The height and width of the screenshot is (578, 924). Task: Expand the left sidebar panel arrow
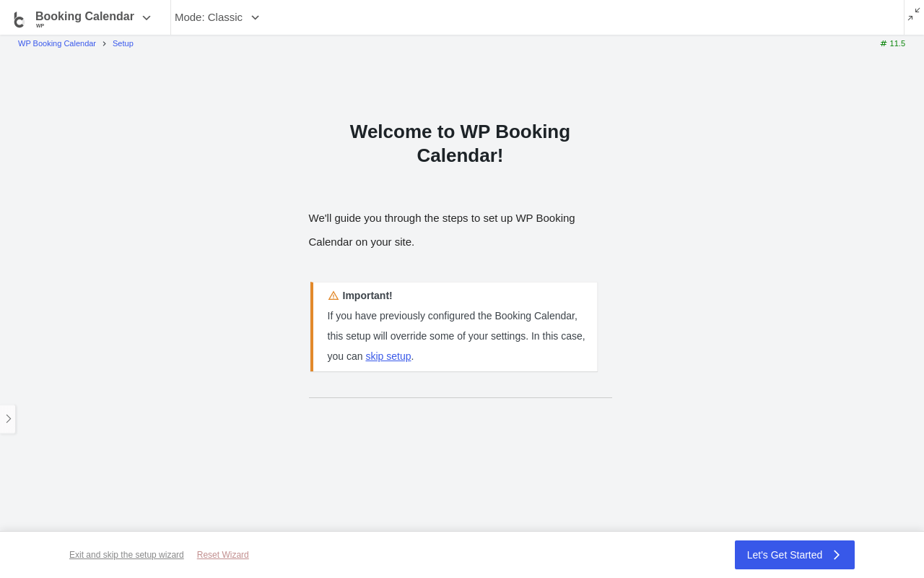[x=8, y=419]
